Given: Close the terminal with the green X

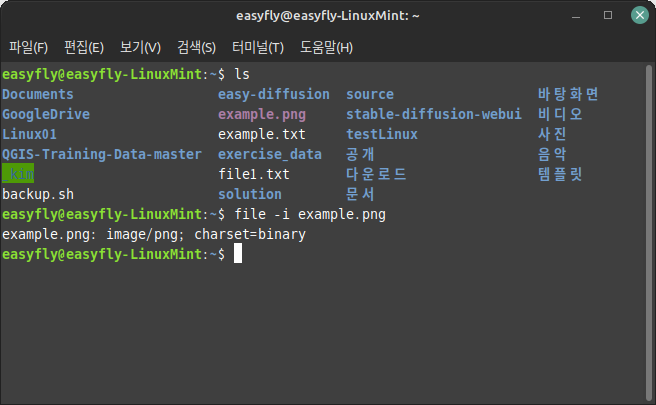Looking at the screenshot, I should (640, 15).
